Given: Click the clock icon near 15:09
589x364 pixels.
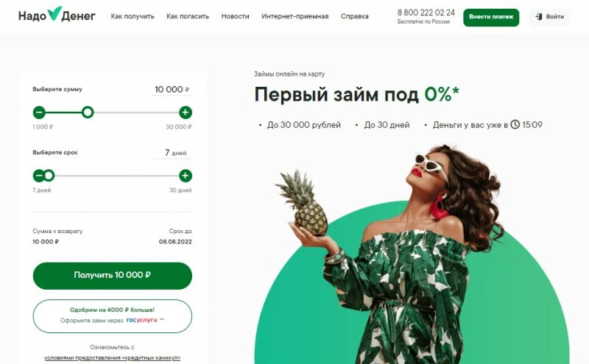Looking at the screenshot, I should [515, 124].
